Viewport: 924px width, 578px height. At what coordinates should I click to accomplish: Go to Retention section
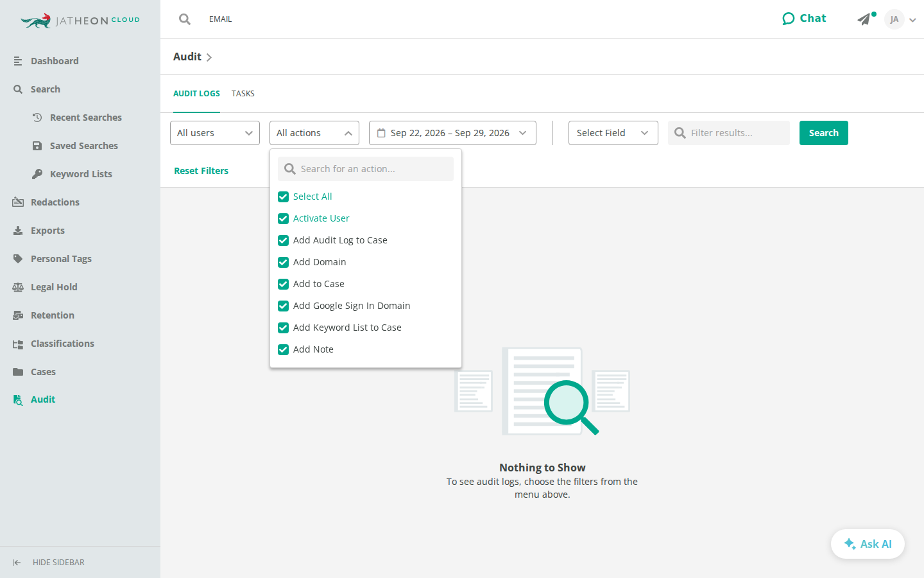[x=53, y=315]
